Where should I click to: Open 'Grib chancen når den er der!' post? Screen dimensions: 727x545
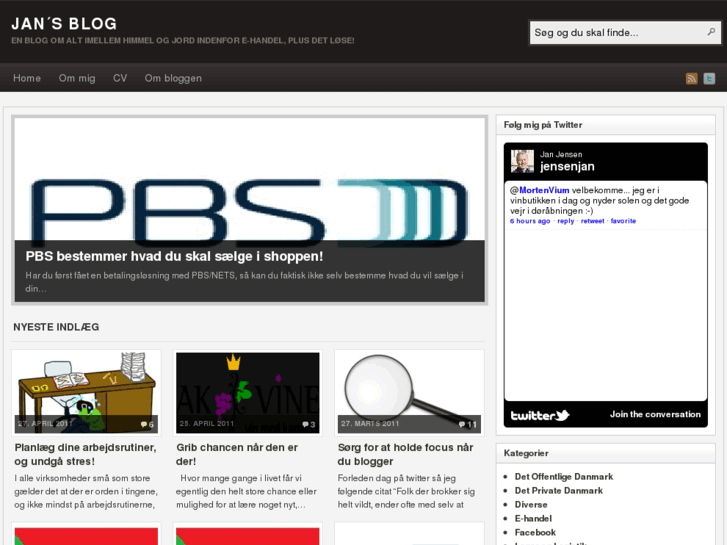(236, 454)
